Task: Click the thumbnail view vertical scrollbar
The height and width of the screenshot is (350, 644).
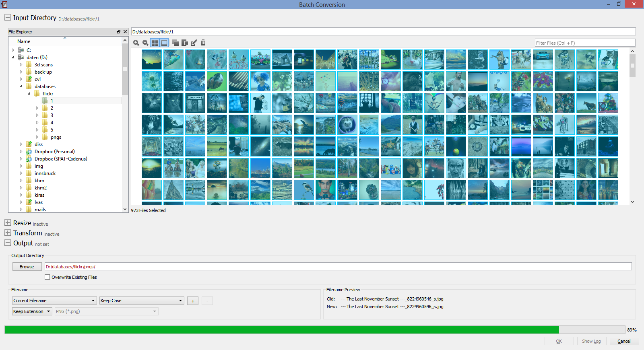Action: coord(632,126)
